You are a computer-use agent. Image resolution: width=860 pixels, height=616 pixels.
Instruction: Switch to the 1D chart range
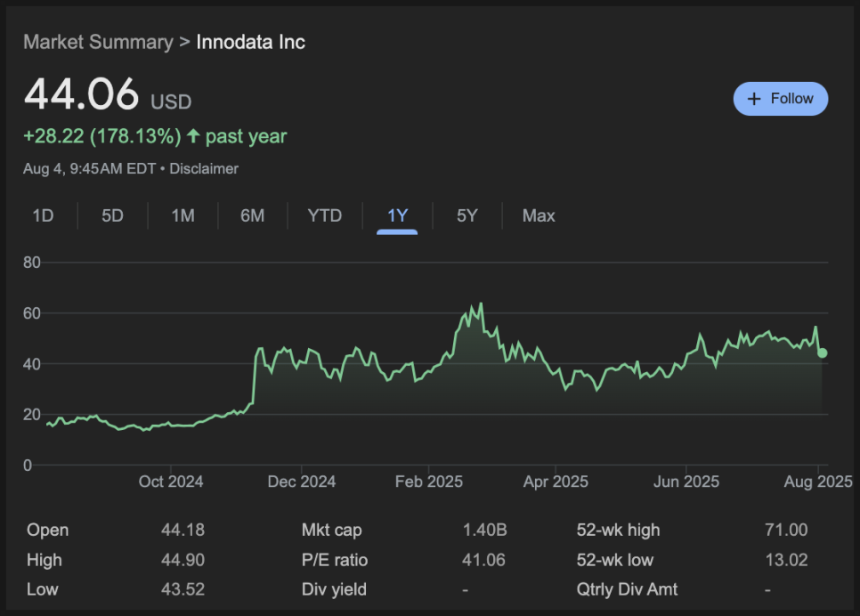click(43, 215)
